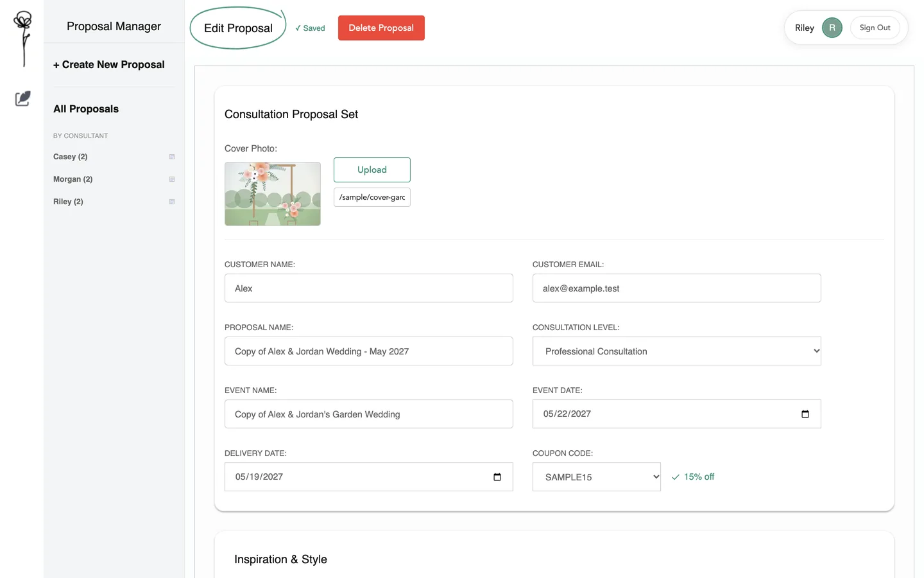The image size is (924, 578).
Task: Open the Coupon Code dropdown
Action: point(596,477)
